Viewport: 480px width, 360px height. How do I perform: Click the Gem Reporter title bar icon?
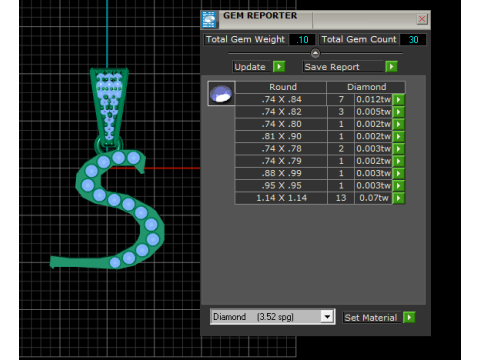click(209, 20)
